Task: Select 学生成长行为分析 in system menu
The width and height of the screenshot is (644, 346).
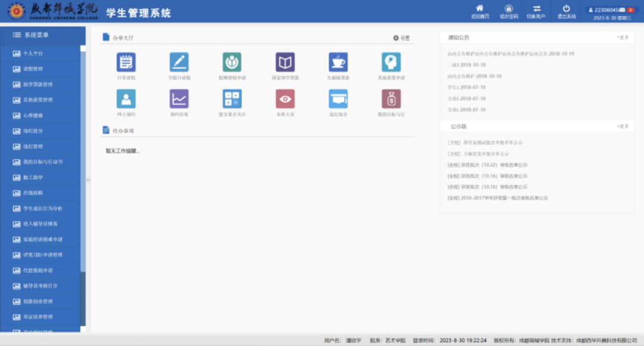Action: pos(41,208)
